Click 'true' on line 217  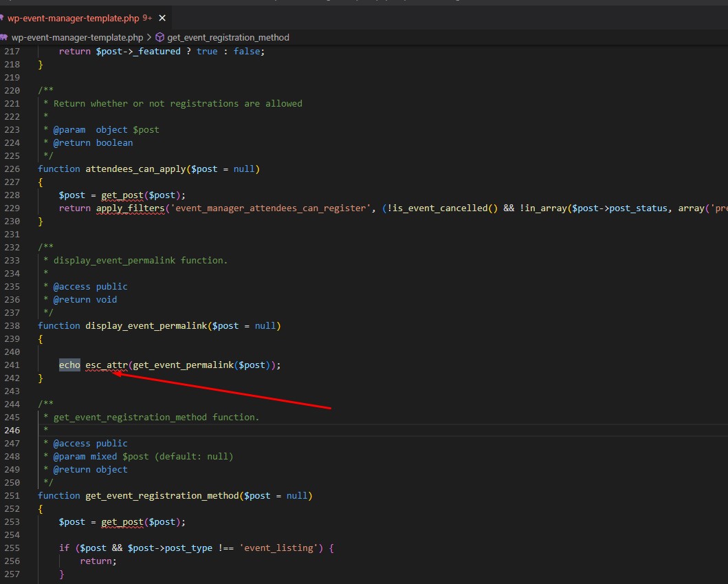pyautogui.click(x=207, y=52)
